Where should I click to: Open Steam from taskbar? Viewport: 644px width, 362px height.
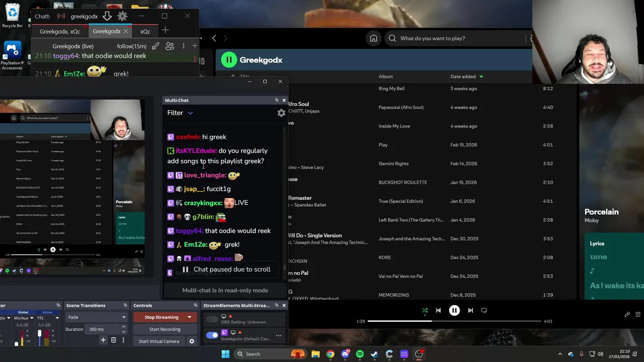pyautogui.click(x=374, y=354)
